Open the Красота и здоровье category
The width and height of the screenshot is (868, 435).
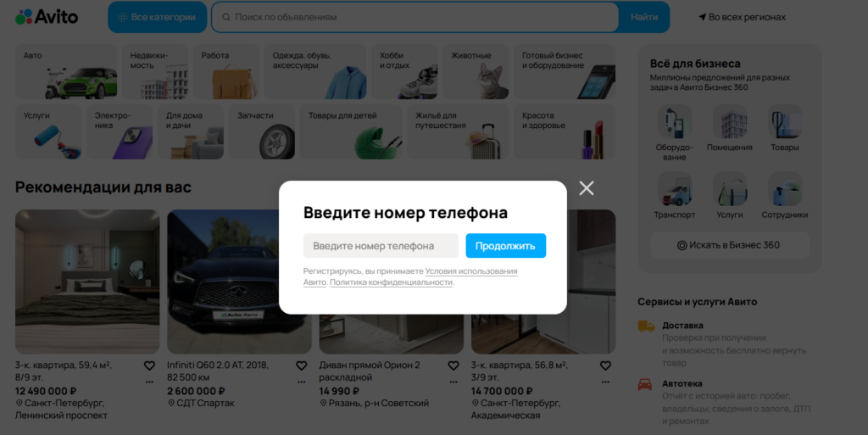coord(565,131)
